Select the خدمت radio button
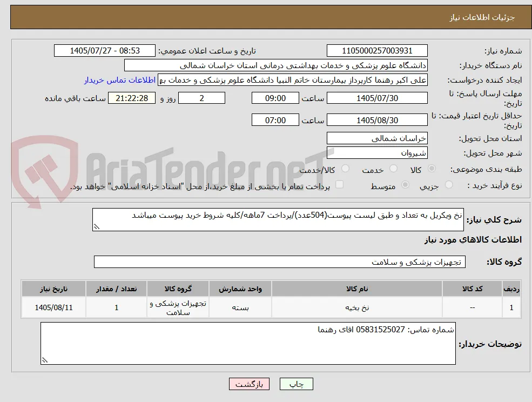 pos(393,169)
